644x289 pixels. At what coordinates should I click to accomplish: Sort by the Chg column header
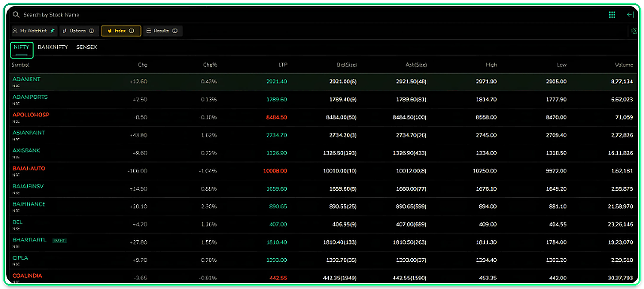click(x=143, y=65)
